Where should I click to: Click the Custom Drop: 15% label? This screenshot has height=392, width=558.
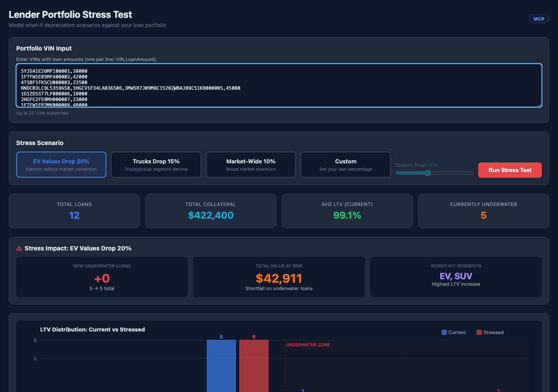[417, 166]
